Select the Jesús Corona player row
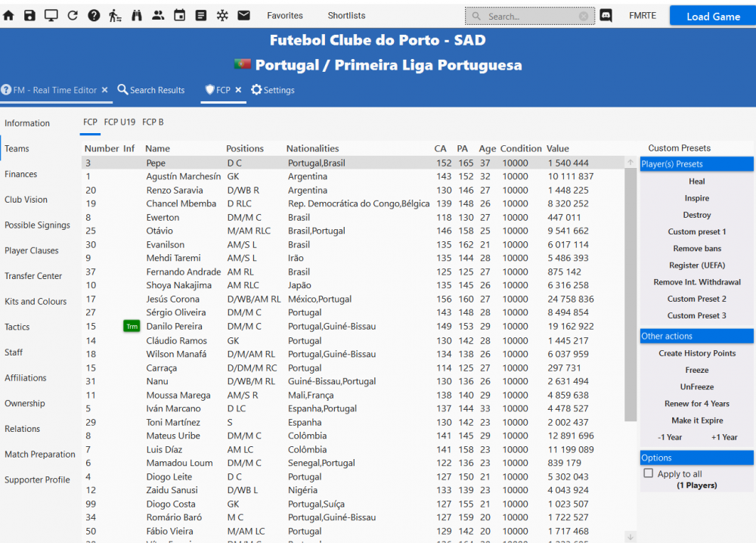This screenshot has width=756, height=543. 352,299
